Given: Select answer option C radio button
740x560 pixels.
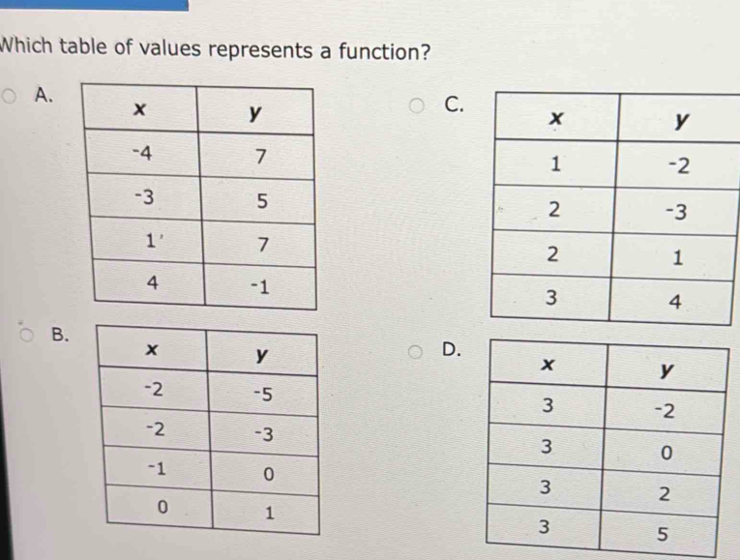Looking at the screenshot, I should click(420, 104).
